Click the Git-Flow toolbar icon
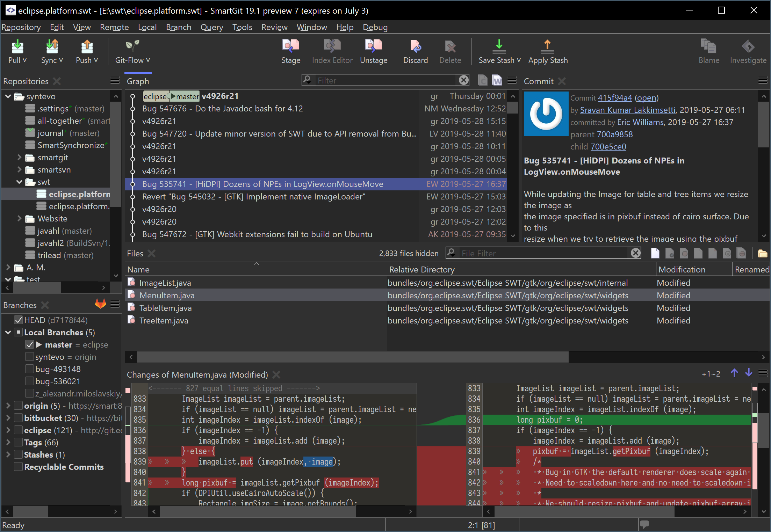This screenshot has height=532, width=771. [x=132, y=51]
